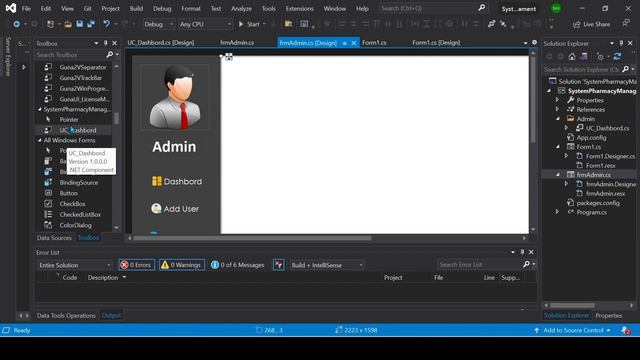The height and width of the screenshot is (360, 640).
Task: Select the ColorDialog control in Toolbox
Action: click(76, 225)
